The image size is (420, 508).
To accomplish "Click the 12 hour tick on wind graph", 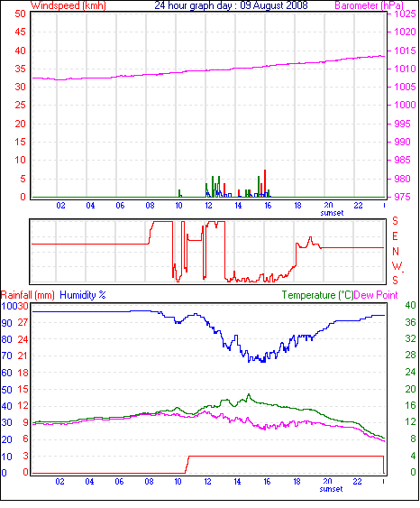I will (208, 206).
